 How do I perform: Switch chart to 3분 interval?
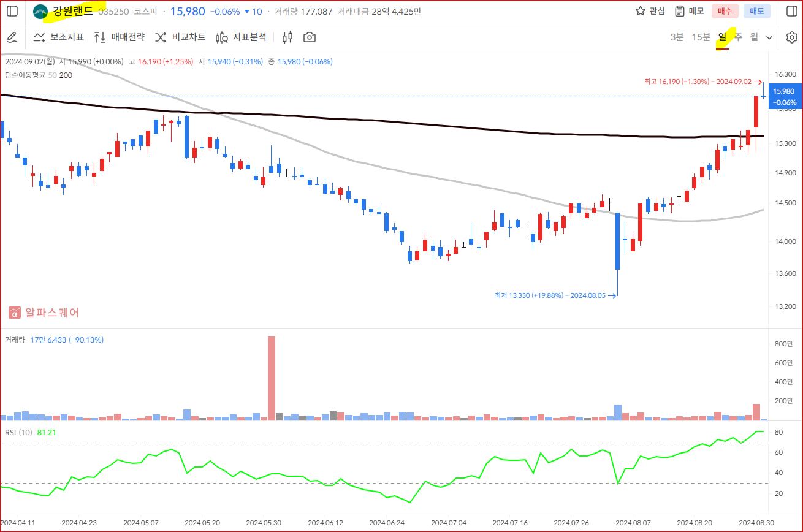pos(677,37)
